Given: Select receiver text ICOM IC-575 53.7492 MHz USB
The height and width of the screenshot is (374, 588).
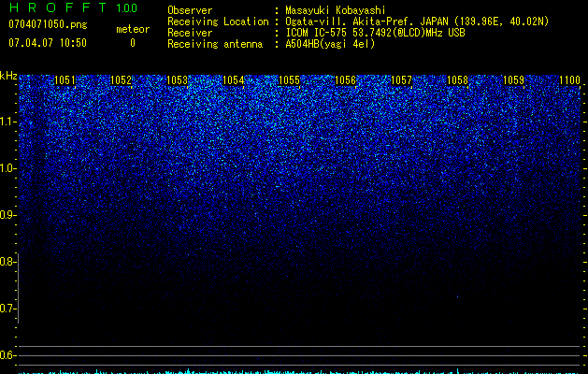Looking at the screenshot, I should click(375, 33).
